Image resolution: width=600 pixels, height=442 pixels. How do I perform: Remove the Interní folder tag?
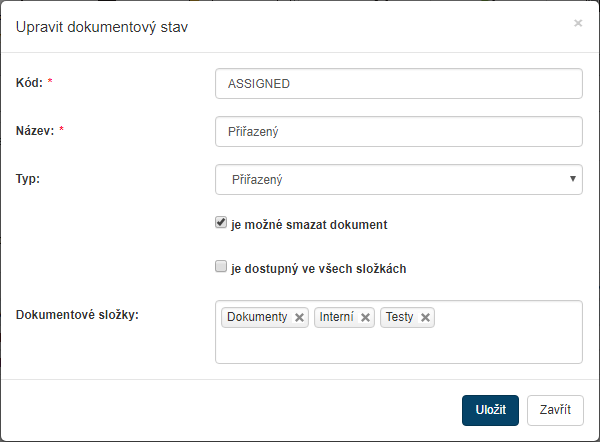[365, 318]
